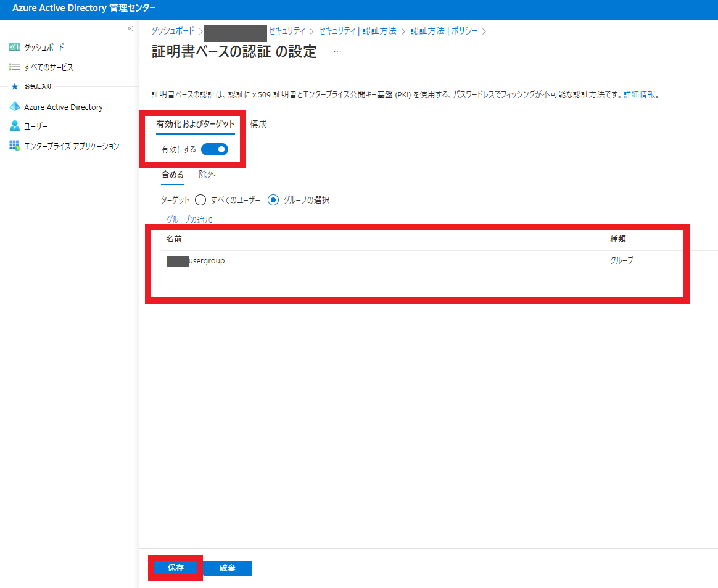Click the Azure Active Directory diamond icon
The height and width of the screenshot is (588, 718).
(15, 107)
